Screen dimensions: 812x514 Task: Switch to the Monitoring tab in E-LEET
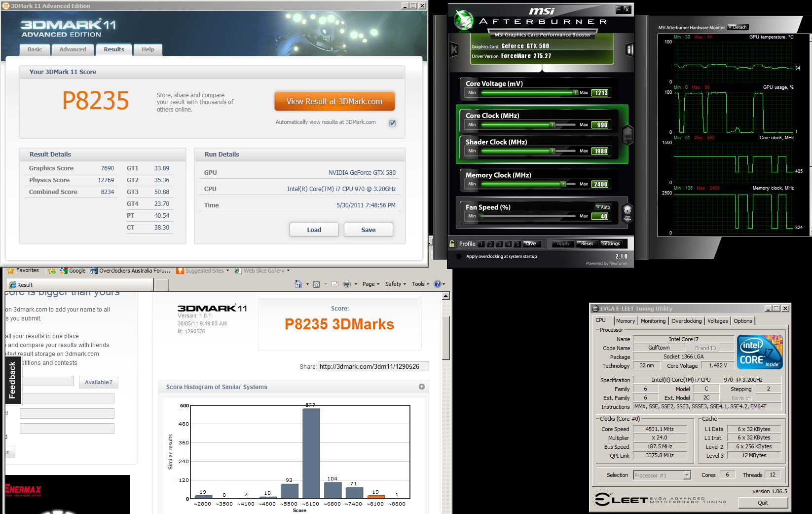click(653, 321)
